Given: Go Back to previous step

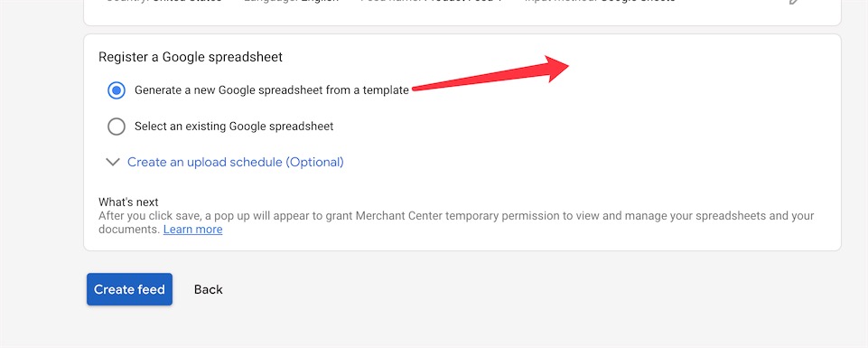Looking at the screenshot, I should tap(208, 289).
